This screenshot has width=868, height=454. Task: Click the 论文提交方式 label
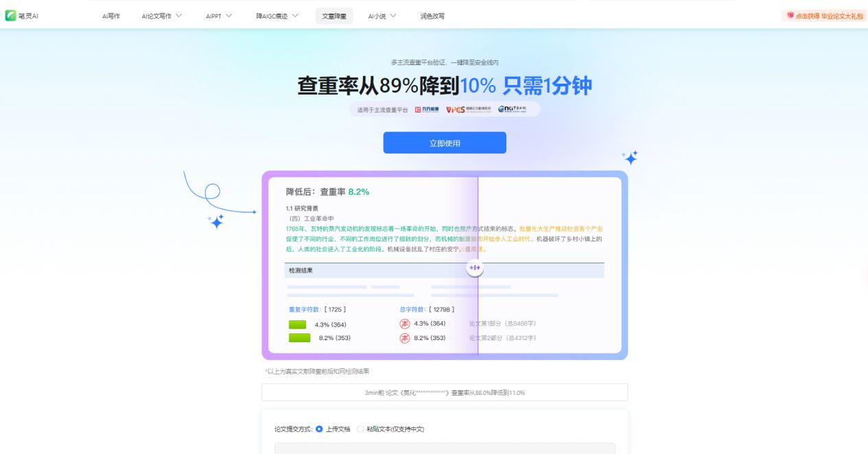293,429
